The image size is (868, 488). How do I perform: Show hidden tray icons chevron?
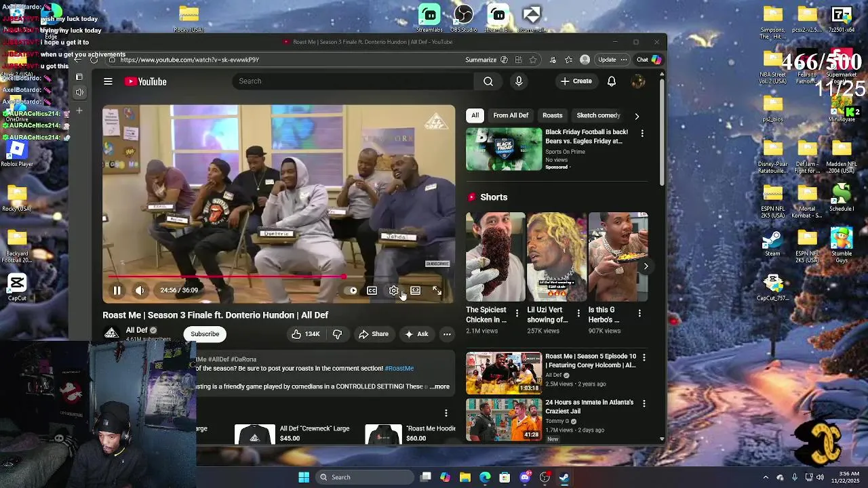pyautogui.click(x=766, y=477)
